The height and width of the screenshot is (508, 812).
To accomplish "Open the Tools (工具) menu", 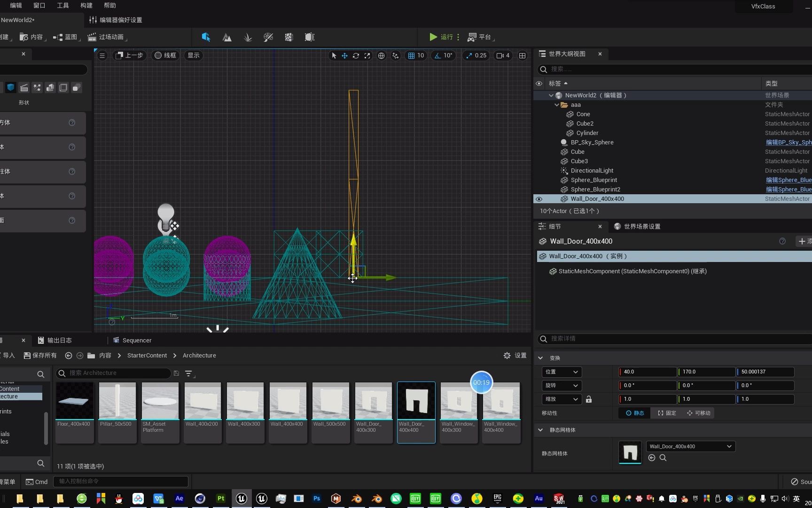I will pos(62,5).
